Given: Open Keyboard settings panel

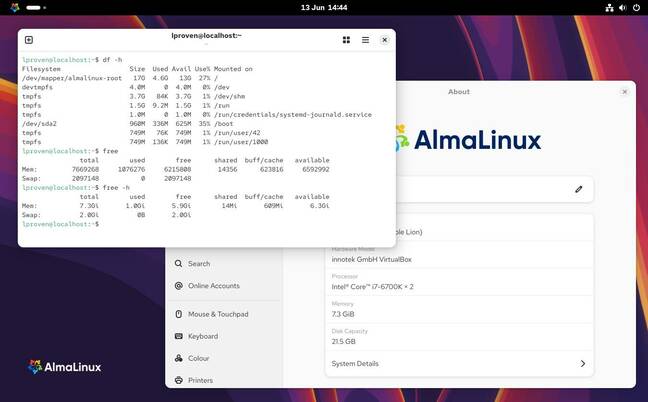Looking at the screenshot, I should (223, 336).
